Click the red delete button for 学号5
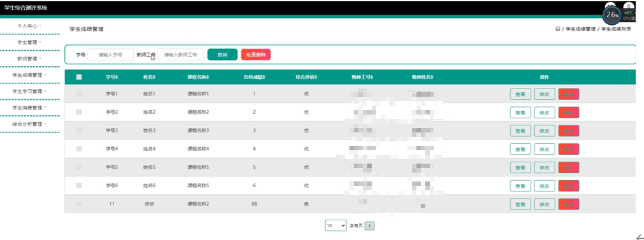Screen dimensions: 644x240 click(569, 167)
